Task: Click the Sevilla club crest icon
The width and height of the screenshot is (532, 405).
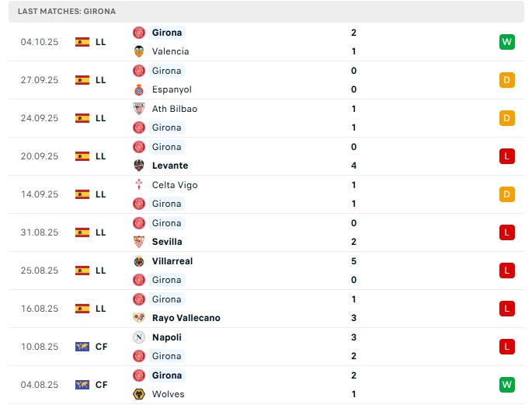Action: click(x=139, y=242)
